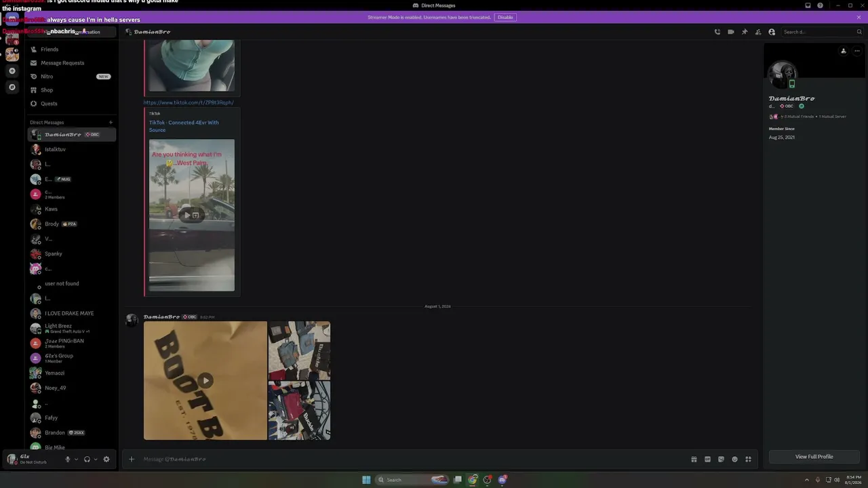Open the Discord Shop
The width and height of the screenshot is (868, 488).
click(x=71, y=90)
